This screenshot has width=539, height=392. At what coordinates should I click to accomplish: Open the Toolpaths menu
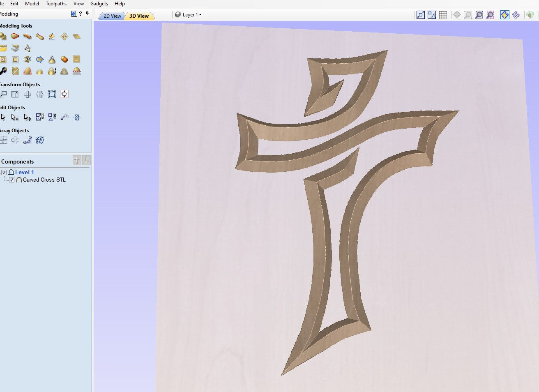(x=56, y=4)
